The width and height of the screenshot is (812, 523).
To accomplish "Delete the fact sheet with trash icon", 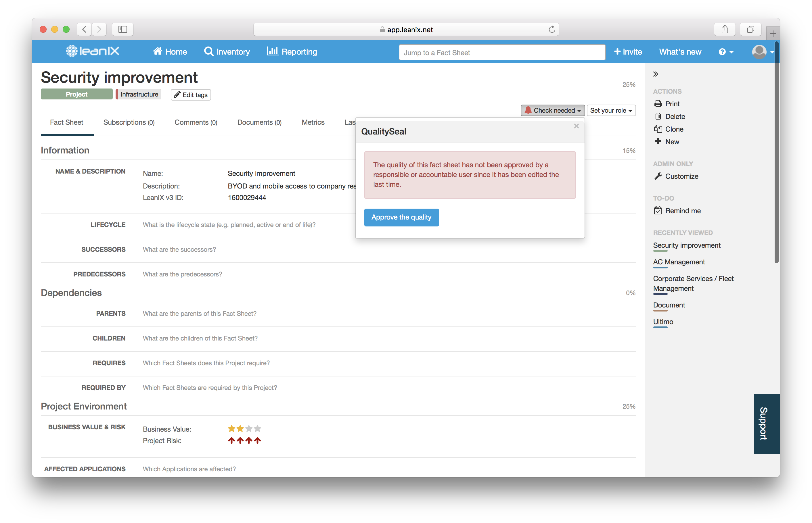I will pos(659,116).
